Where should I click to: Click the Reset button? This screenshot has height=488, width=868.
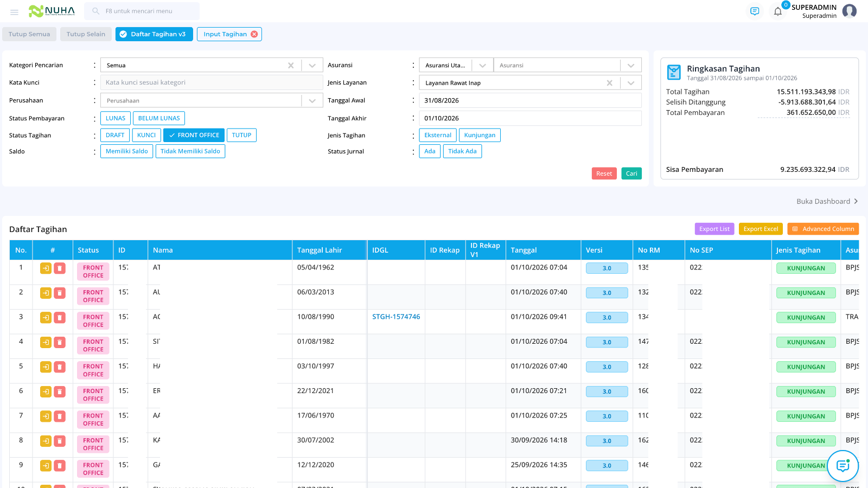click(x=604, y=174)
